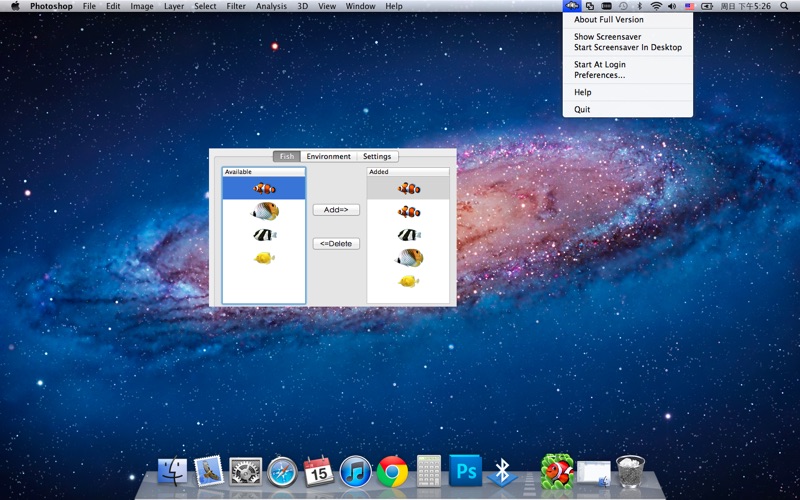
Task: Select the clownfish in the Available list
Action: (264, 188)
